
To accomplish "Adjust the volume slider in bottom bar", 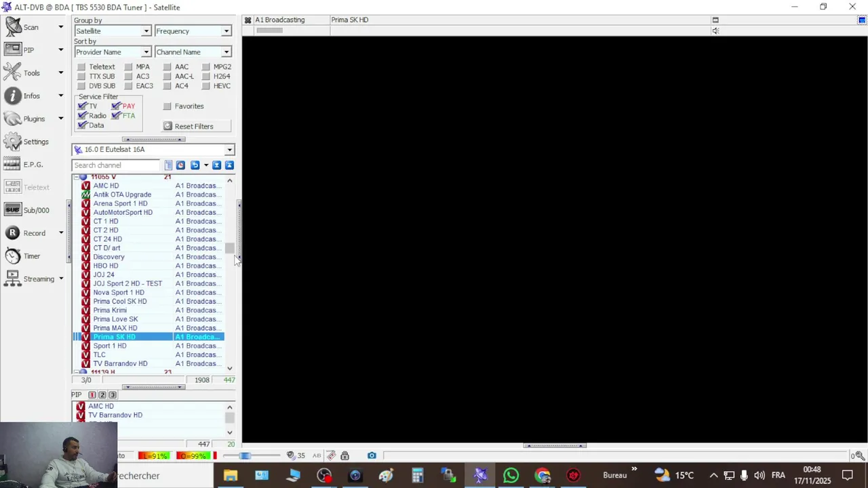I will (x=245, y=455).
